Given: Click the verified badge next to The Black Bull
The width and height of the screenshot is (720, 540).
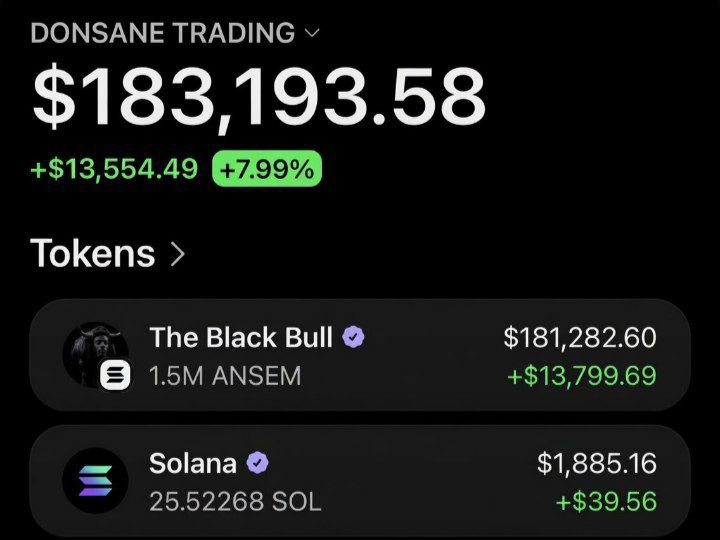Looking at the screenshot, I should 353,337.
